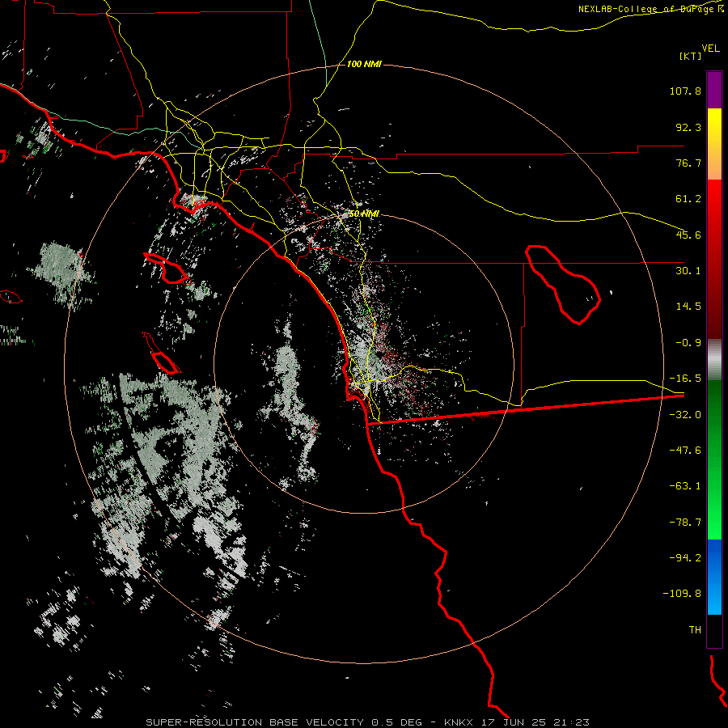The image size is (728, 728).
Task: Click the 61.2 legend value
Action: pos(688,199)
